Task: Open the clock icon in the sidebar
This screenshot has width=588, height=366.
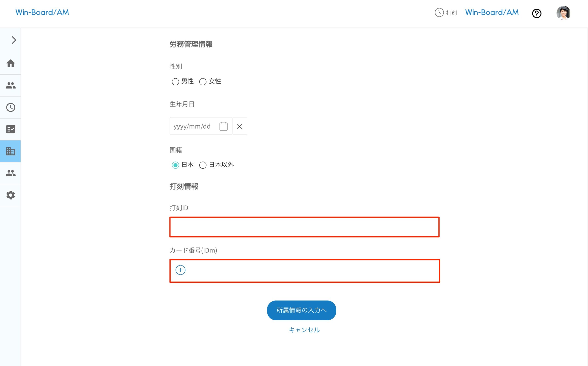Action: [x=11, y=107]
